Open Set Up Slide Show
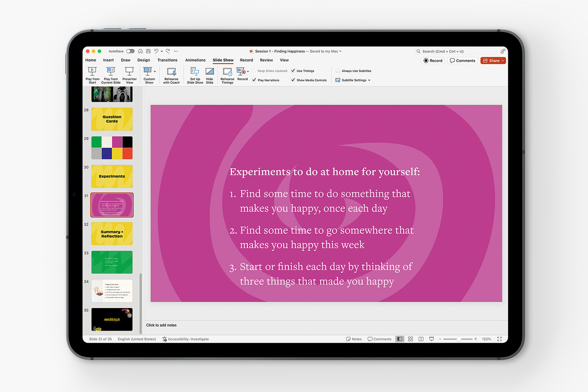588x392 pixels. (x=195, y=72)
